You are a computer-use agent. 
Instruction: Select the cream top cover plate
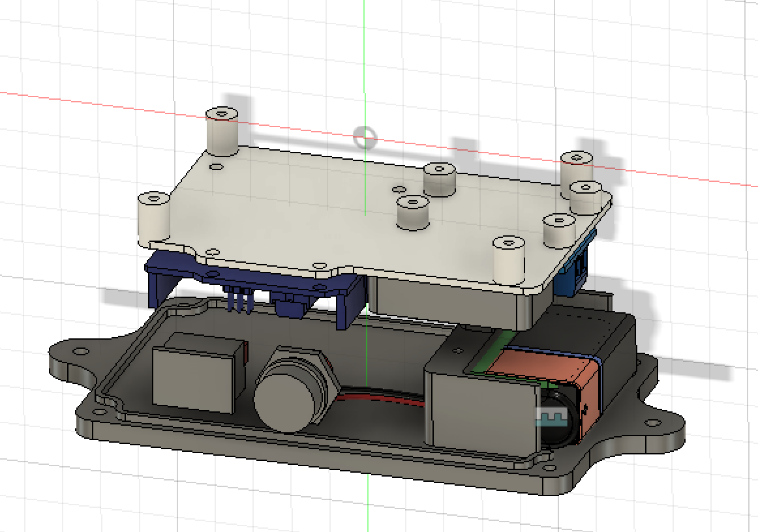pos(377,218)
